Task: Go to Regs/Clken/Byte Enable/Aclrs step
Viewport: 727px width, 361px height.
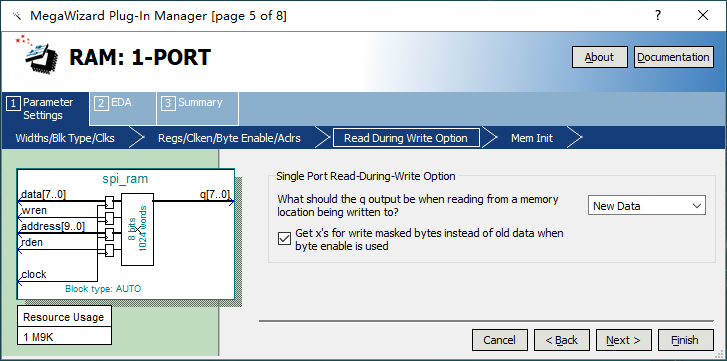Action: (229, 138)
